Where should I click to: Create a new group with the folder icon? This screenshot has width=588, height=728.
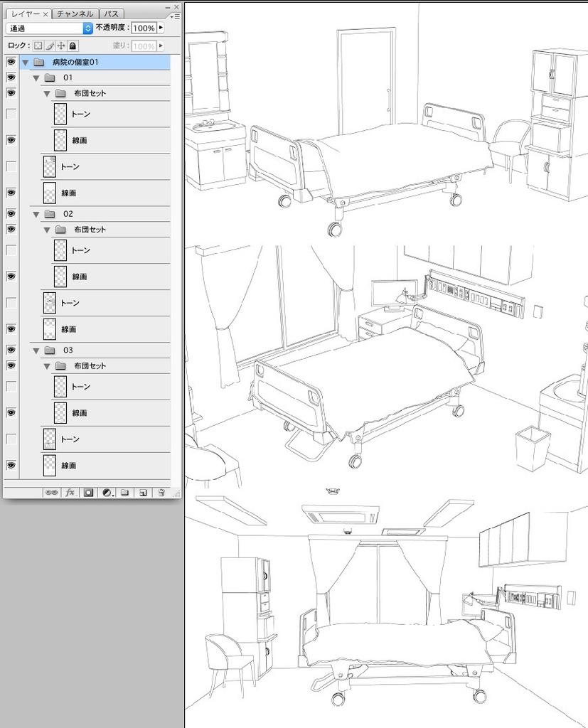point(125,492)
